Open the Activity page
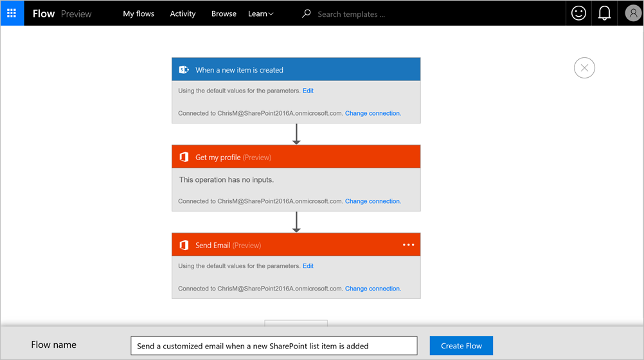Image resolution: width=644 pixels, height=360 pixels. point(183,14)
